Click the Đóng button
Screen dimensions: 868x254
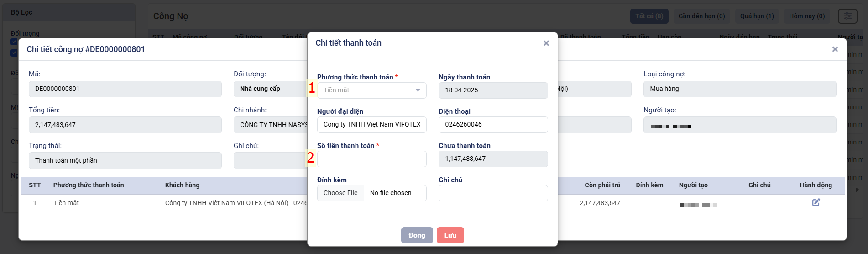pos(417,235)
